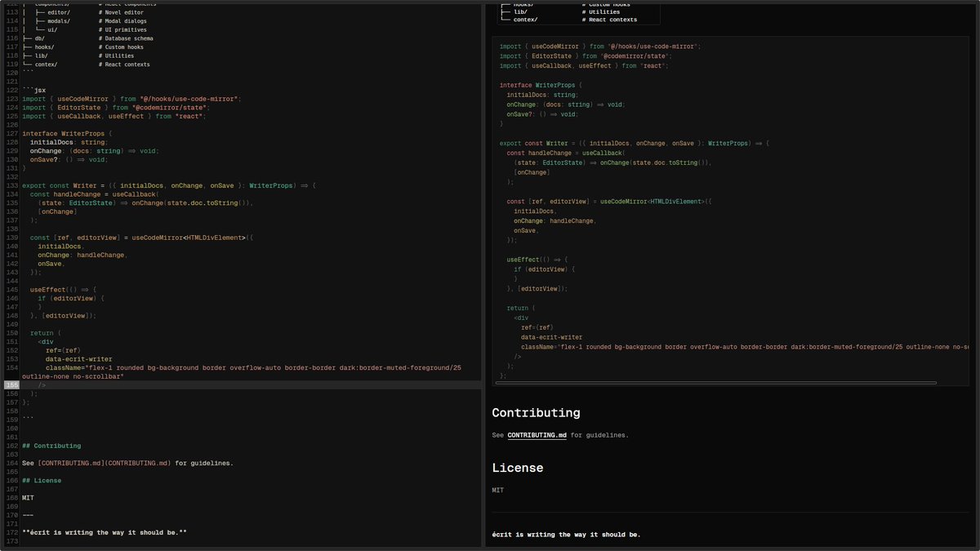Click the '/>' on editor line 155

[42, 385]
